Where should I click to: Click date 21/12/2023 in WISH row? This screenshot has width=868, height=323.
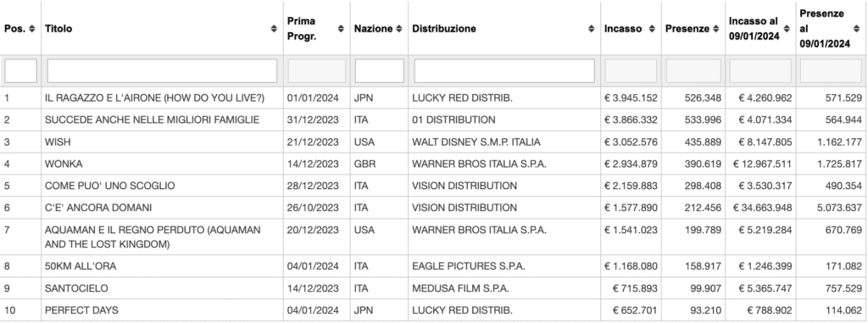pos(313,142)
